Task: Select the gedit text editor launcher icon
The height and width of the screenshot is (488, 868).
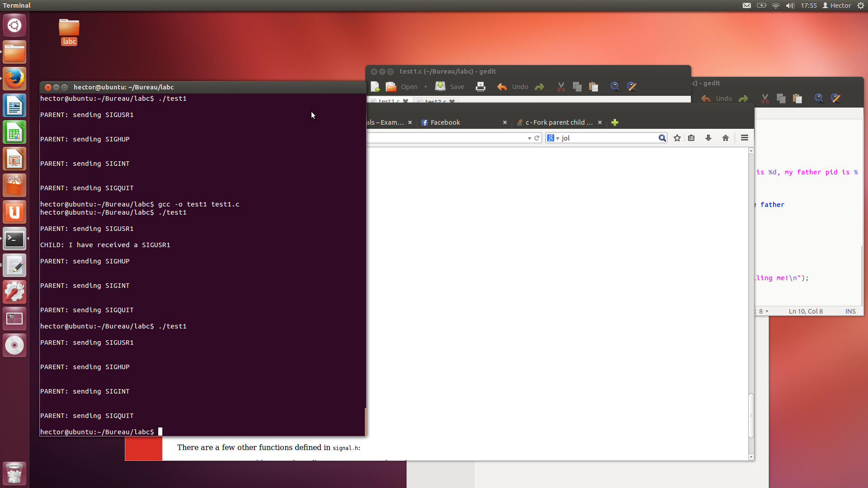Action: point(14,265)
